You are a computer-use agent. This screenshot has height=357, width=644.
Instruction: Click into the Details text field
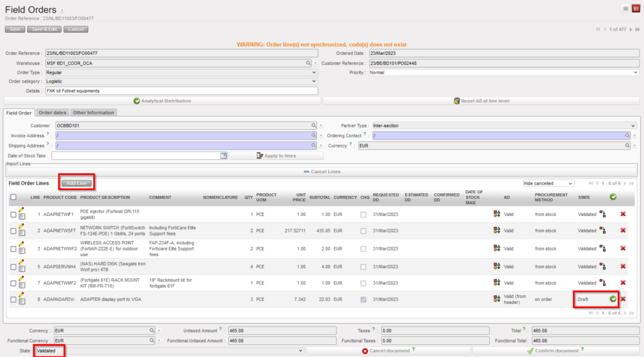pos(181,91)
